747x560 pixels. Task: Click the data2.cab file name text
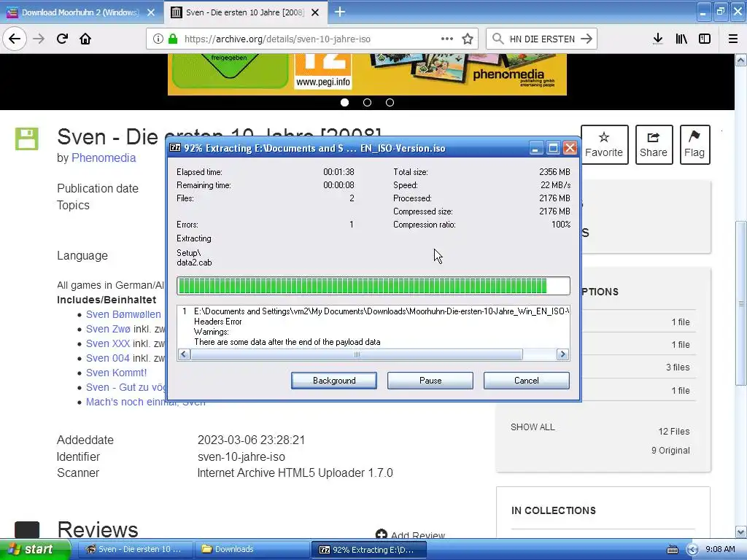pos(194,262)
